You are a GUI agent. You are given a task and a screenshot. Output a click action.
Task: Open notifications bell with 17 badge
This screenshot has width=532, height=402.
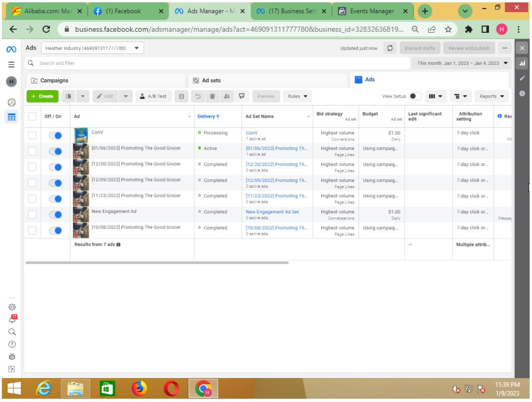[12, 319]
